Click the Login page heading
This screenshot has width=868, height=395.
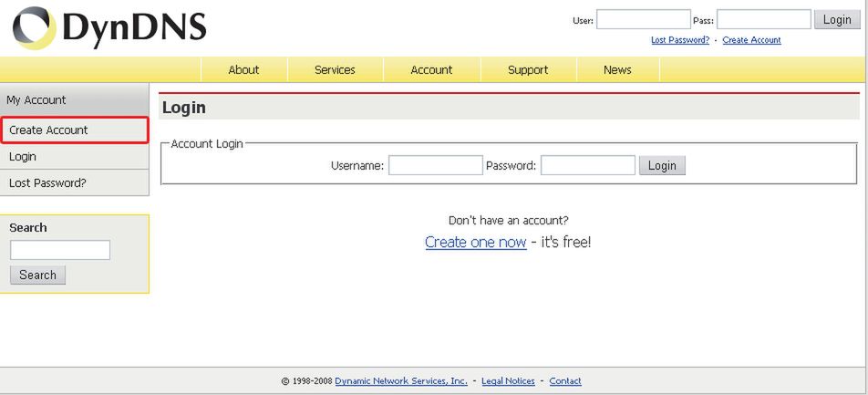point(184,108)
